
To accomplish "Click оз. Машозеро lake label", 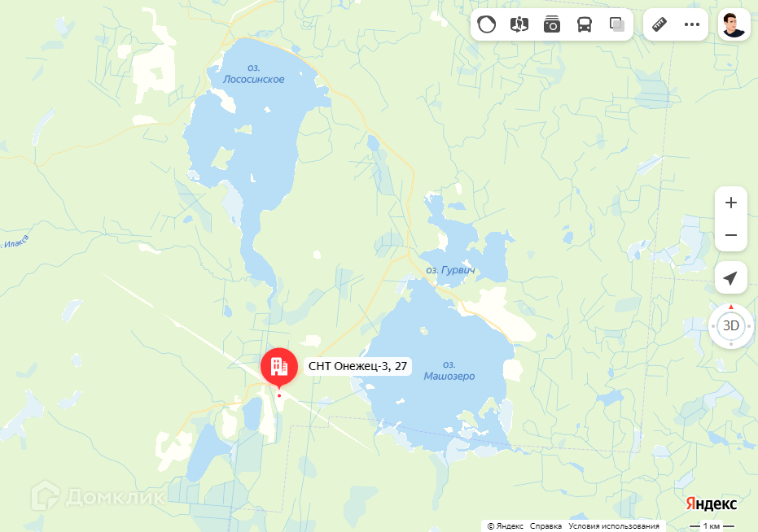I will click(x=449, y=371).
